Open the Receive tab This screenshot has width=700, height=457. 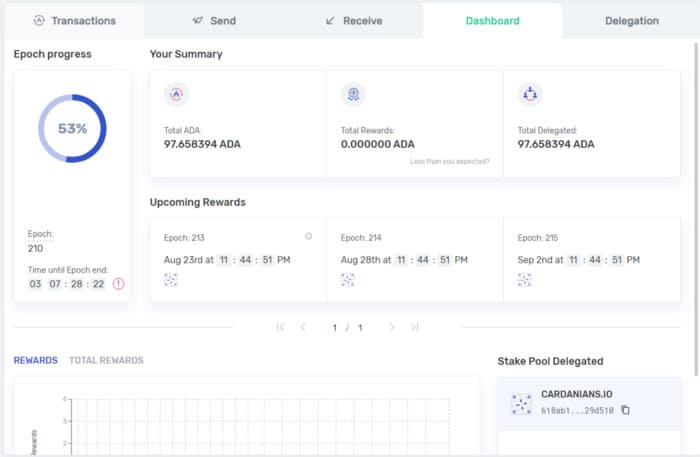(354, 21)
